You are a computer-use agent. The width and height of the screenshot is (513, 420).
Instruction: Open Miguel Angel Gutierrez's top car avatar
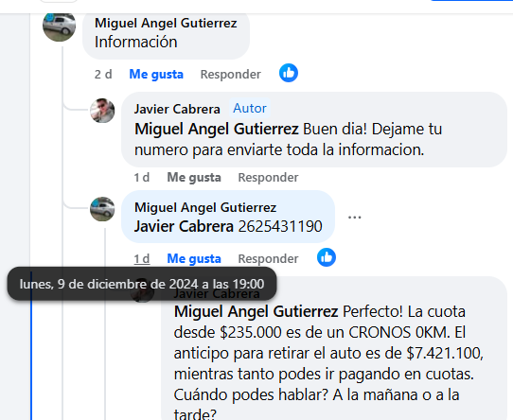coord(60,26)
